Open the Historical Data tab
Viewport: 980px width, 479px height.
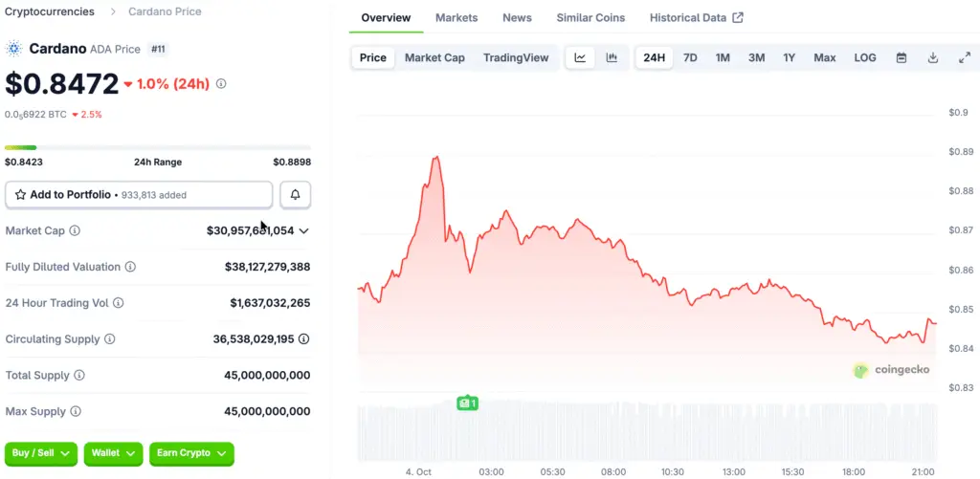pos(696,17)
